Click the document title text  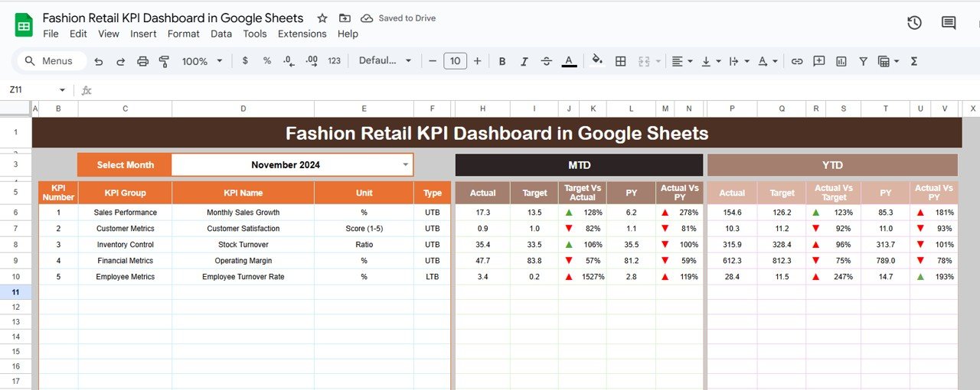pos(173,18)
